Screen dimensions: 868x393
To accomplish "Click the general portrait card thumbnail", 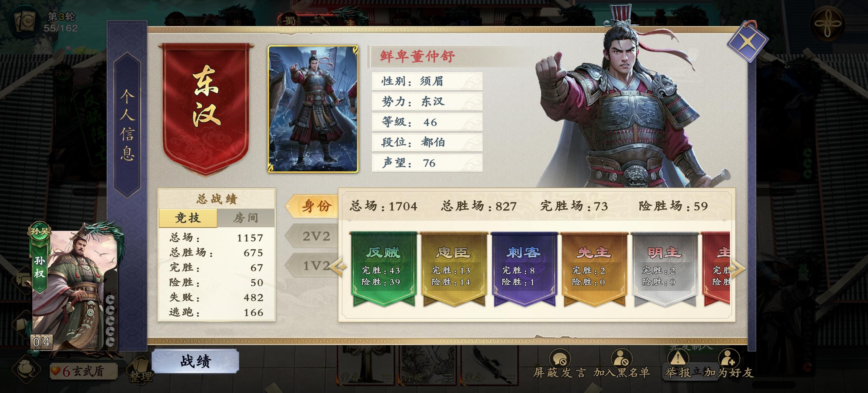I will [313, 109].
